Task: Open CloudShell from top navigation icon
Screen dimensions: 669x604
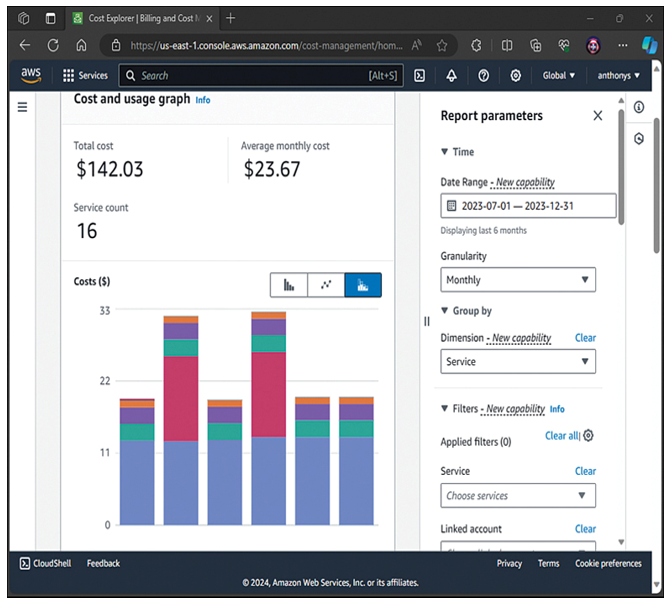Action: [x=419, y=76]
